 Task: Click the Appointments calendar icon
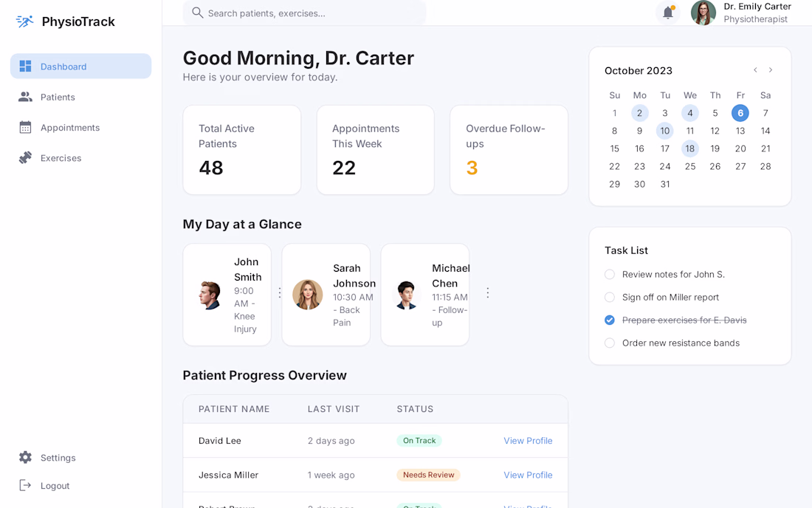[x=25, y=128]
